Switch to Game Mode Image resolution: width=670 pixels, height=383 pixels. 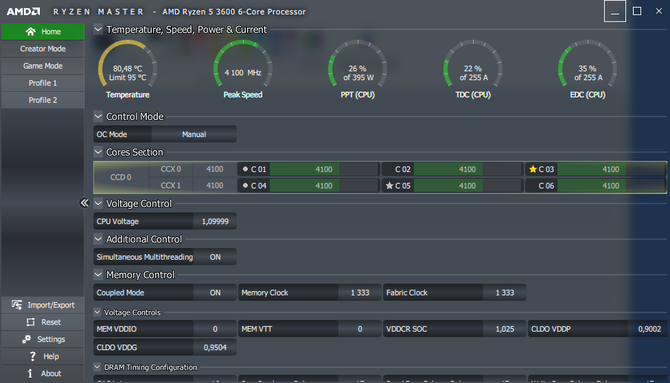(43, 66)
